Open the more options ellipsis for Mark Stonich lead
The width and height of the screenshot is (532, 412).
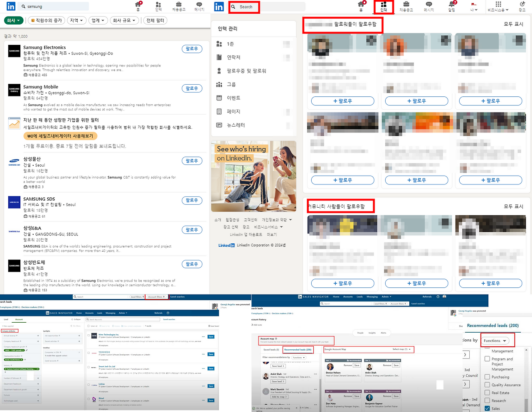click(x=316, y=390)
